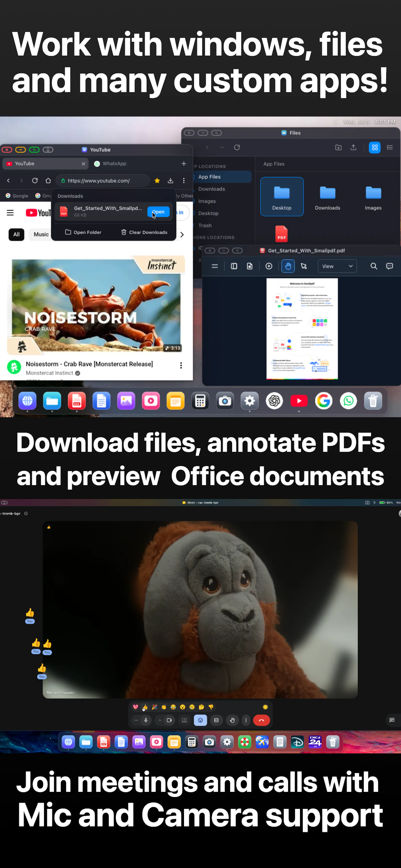Open Google app in the upper dock

point(324,401)
